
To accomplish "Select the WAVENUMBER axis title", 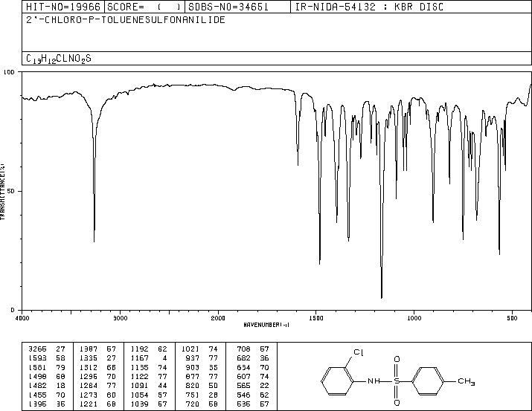I will (266, 325).
